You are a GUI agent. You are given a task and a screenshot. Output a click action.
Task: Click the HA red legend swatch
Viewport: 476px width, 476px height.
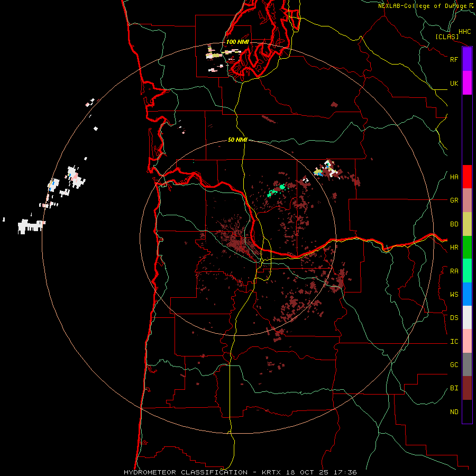(x=467, y=177)
